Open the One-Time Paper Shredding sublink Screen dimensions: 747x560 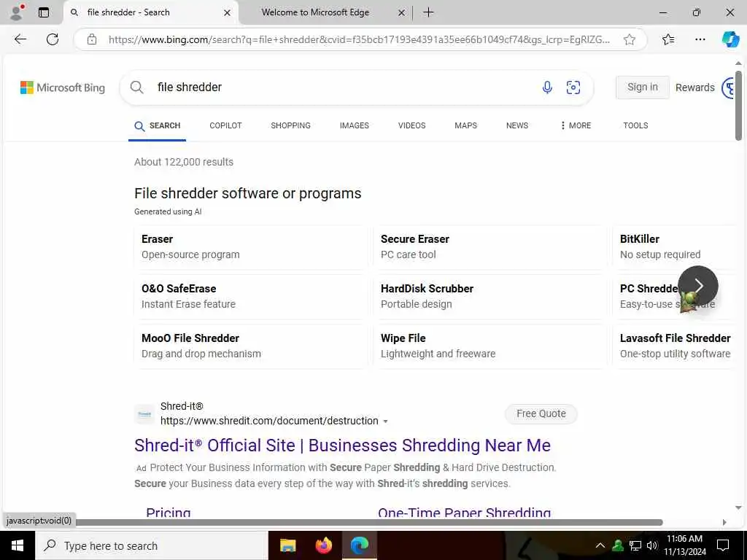[465, 513]
